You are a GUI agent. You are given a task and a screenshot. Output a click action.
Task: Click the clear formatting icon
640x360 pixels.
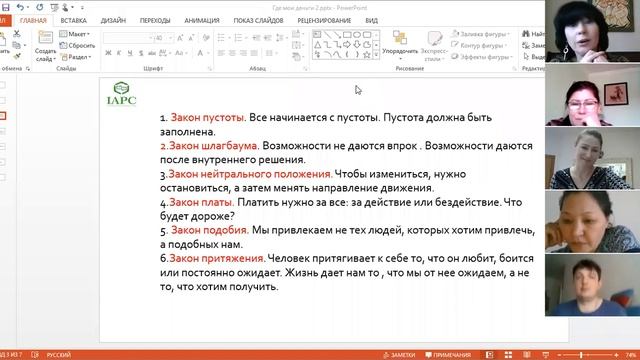click(206, 38)
